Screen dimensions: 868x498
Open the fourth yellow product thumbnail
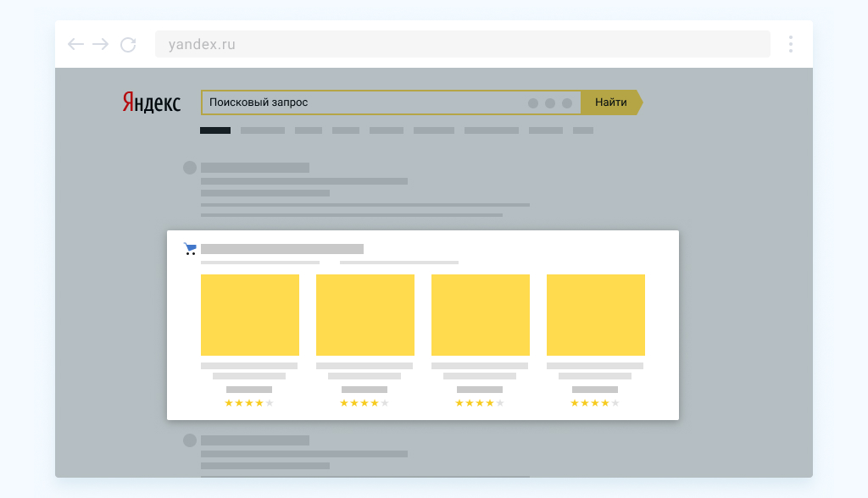(x=596, y=315)
